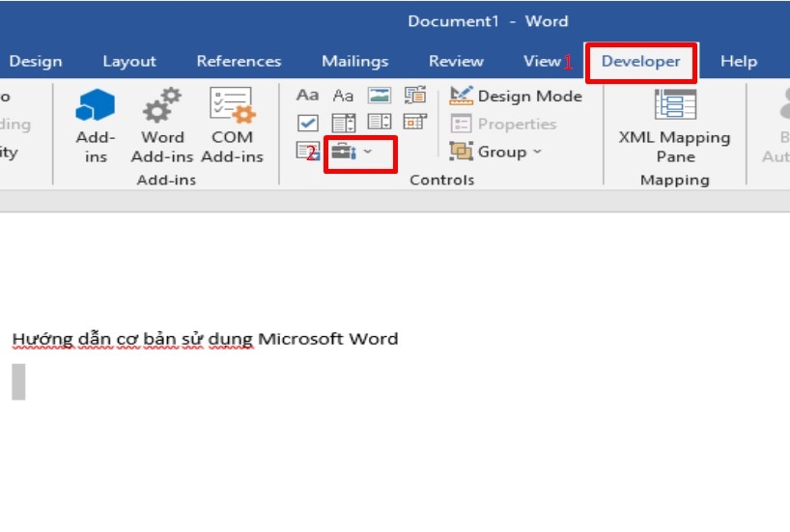
Task: Open Legacy Tools briefcase menu
Action: (353, 152)
